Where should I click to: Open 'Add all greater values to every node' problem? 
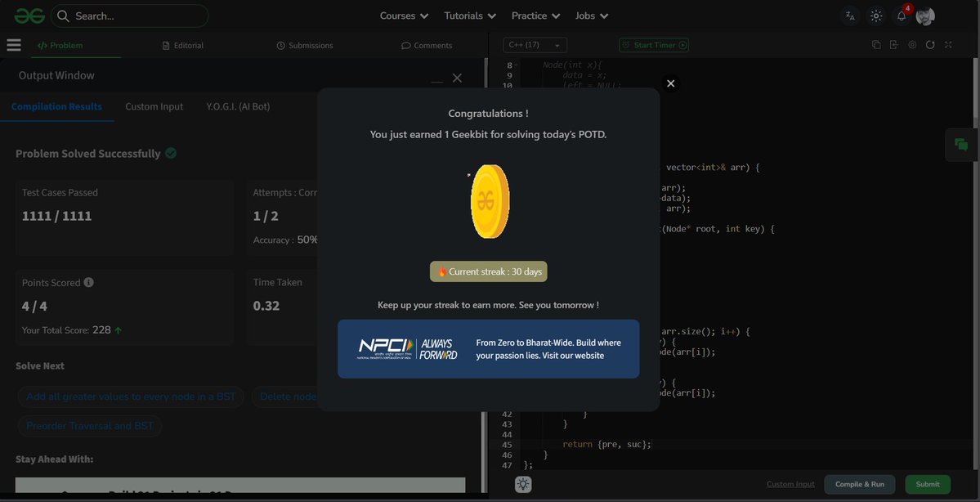131,397
